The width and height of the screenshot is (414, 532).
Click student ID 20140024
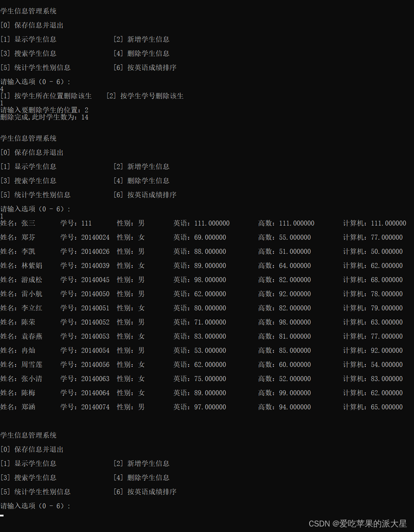pyautogui.click(x=95, y=237)
